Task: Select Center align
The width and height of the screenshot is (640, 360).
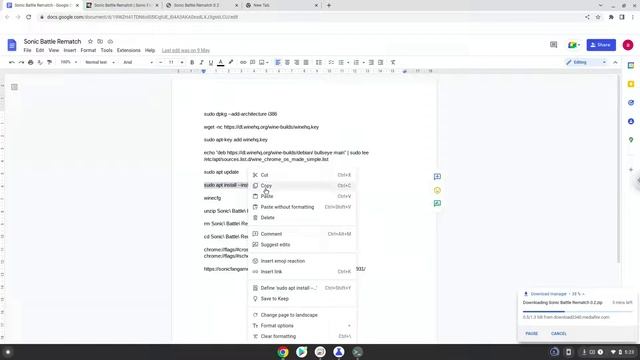Action: [x=287, y=62]
